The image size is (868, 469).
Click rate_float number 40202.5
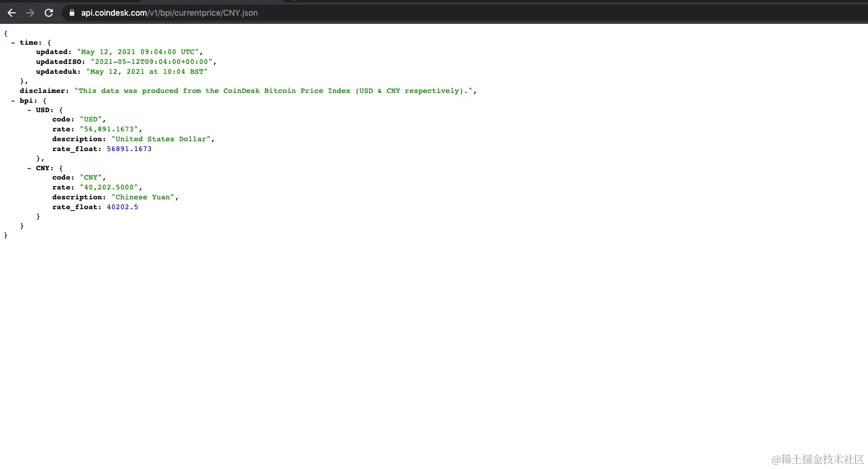point(123,207)
